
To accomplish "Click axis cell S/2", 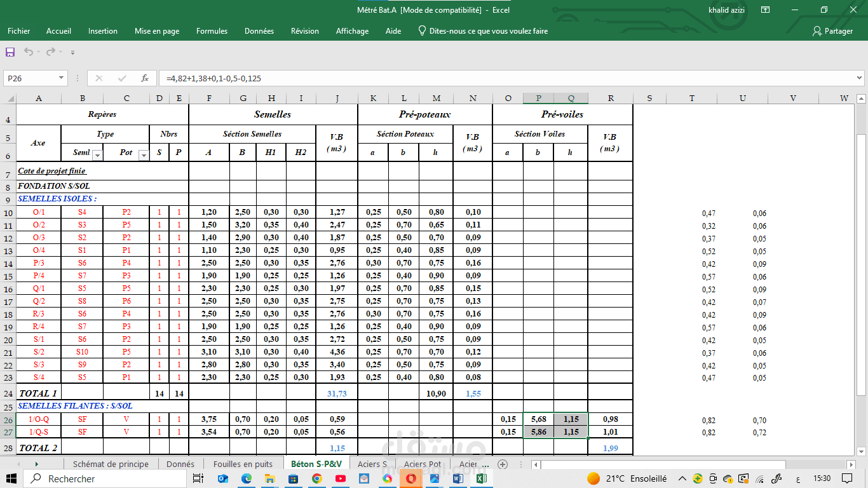I will click(x=39, y=351).
